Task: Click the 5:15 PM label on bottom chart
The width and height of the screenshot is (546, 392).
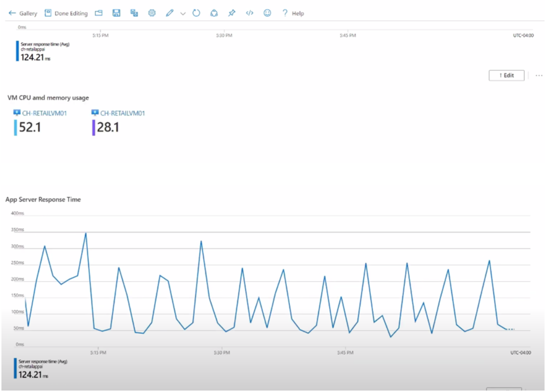Action: (x=98, y=353)
